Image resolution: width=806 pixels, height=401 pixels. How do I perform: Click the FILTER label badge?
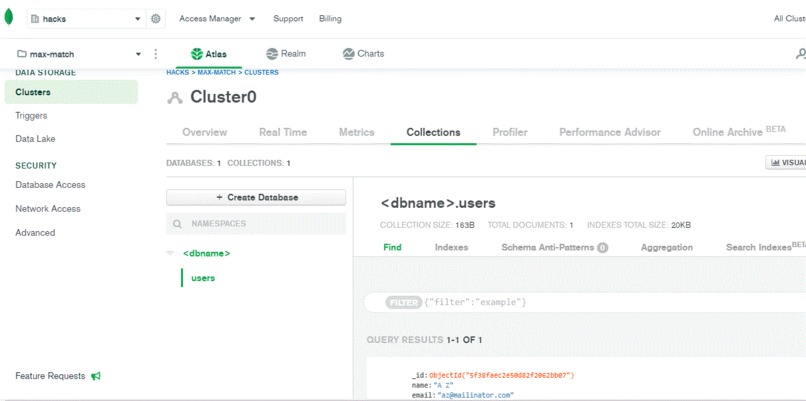(404, 302)
